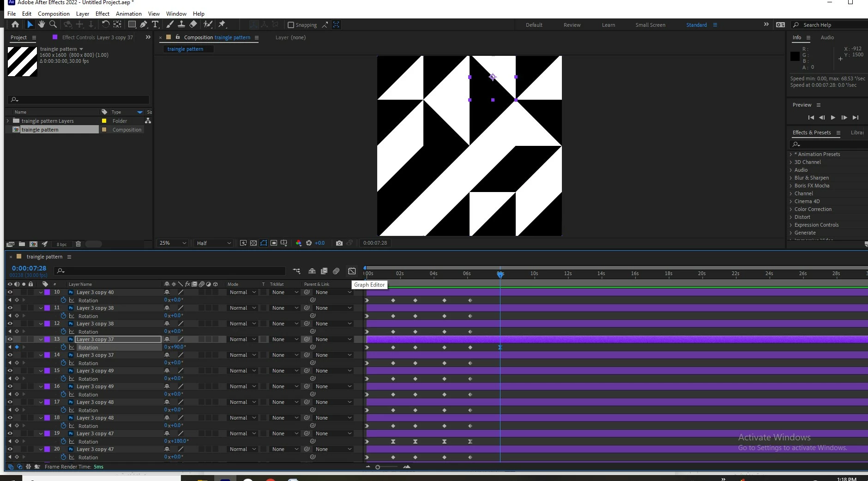Expand the traingle pattern Layers folder
The height and width of the screenshot is (481, 868).
8,121
